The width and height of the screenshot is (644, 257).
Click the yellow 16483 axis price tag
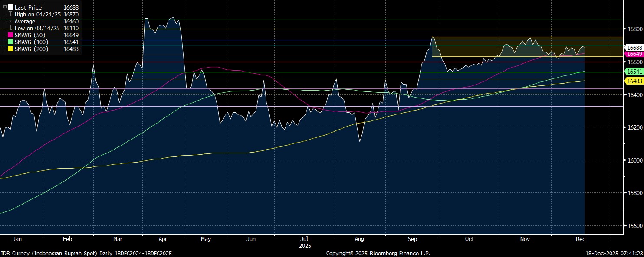pos(634,81)
